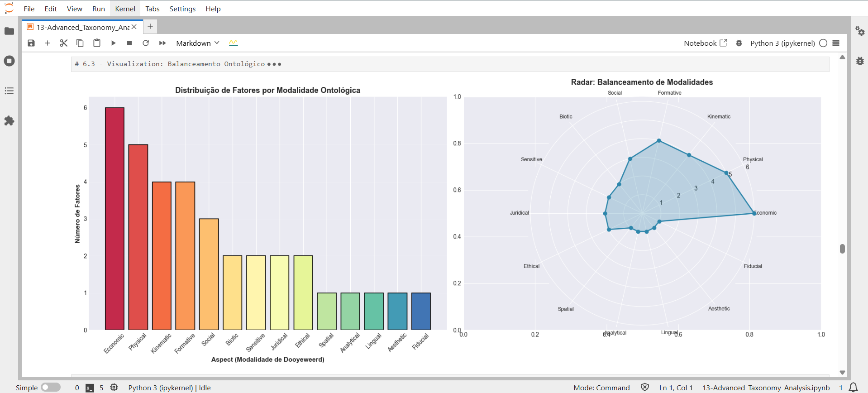Run the selected cell with the play icon
This screenshot has width=868, height=393.
(113, 43)
